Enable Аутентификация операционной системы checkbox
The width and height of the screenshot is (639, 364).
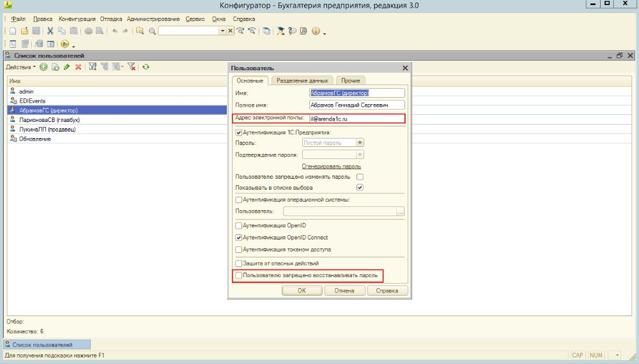[x=239, y=200]
